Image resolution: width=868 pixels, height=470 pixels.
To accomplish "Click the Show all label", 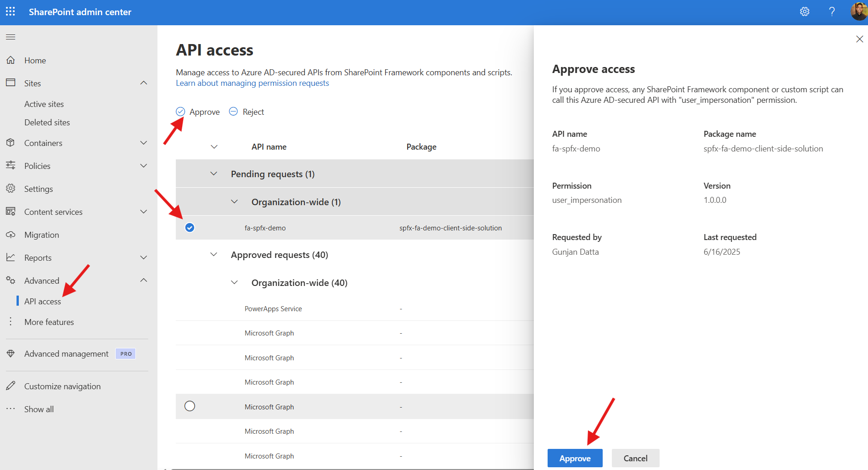I will coord(39,409).
